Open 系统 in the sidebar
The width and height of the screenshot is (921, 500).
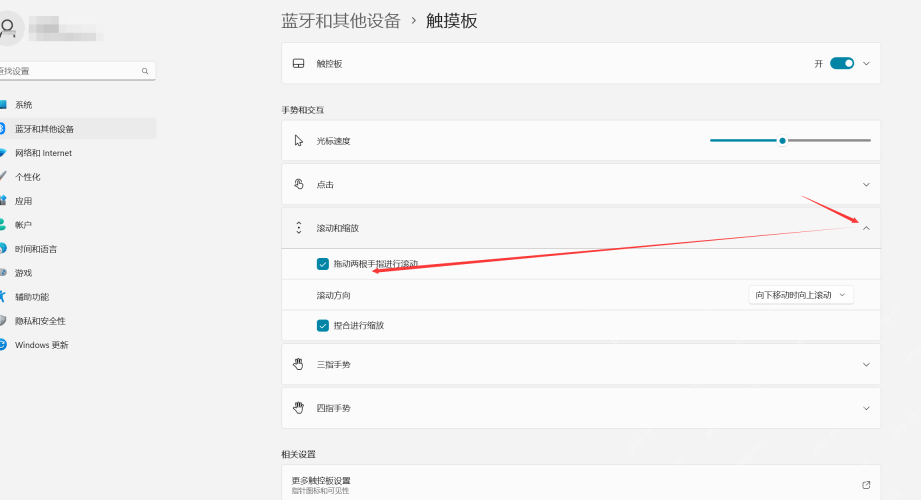click(x=78, y=105)
